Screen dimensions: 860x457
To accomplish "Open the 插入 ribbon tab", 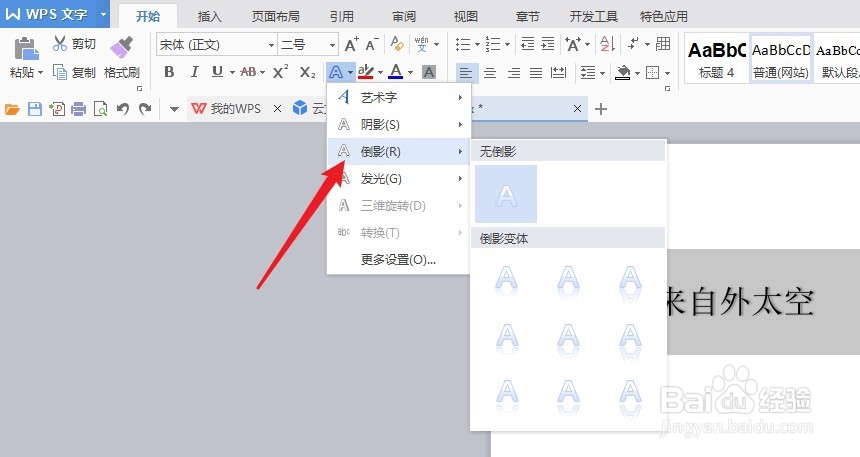I will tap(210, 16).
